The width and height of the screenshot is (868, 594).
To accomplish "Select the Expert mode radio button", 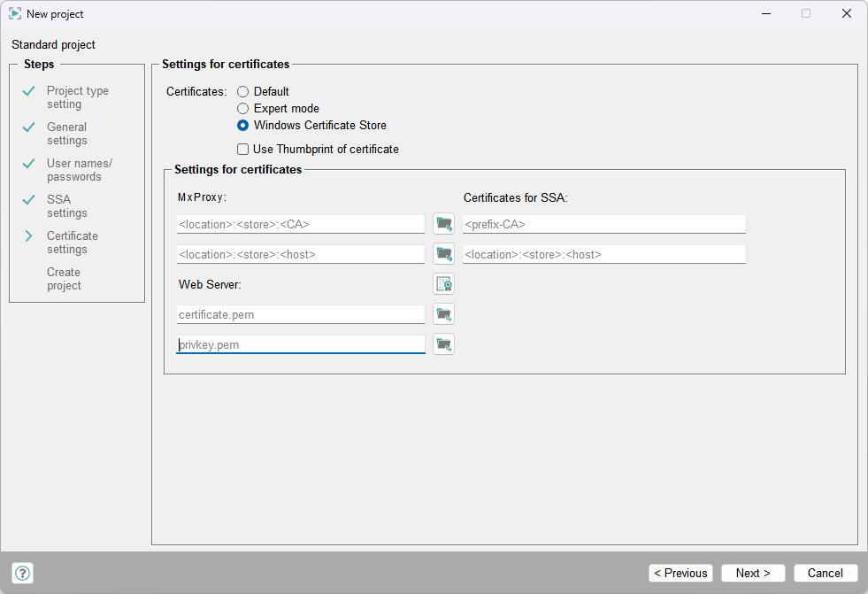I will tap(243, 108).
